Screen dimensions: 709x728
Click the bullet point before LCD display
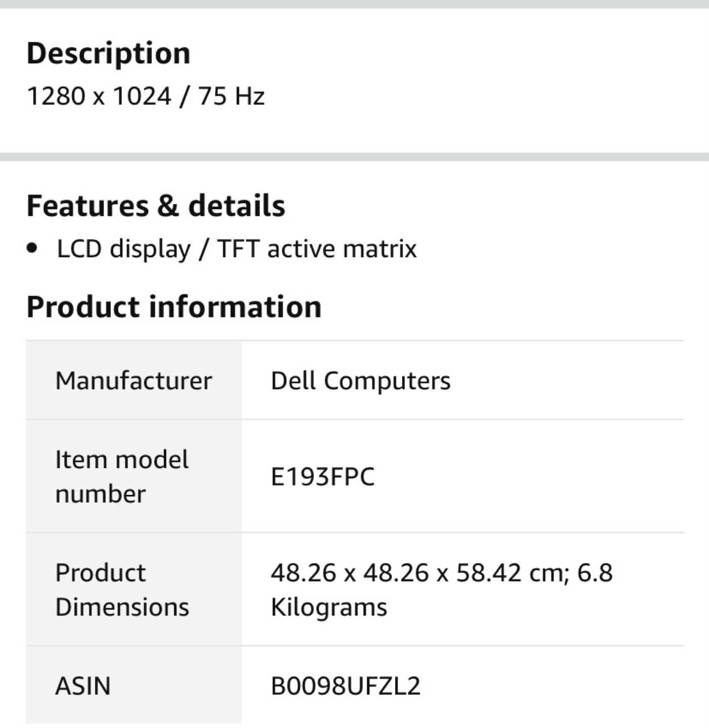pyautogui.click(x=32, y=249)
